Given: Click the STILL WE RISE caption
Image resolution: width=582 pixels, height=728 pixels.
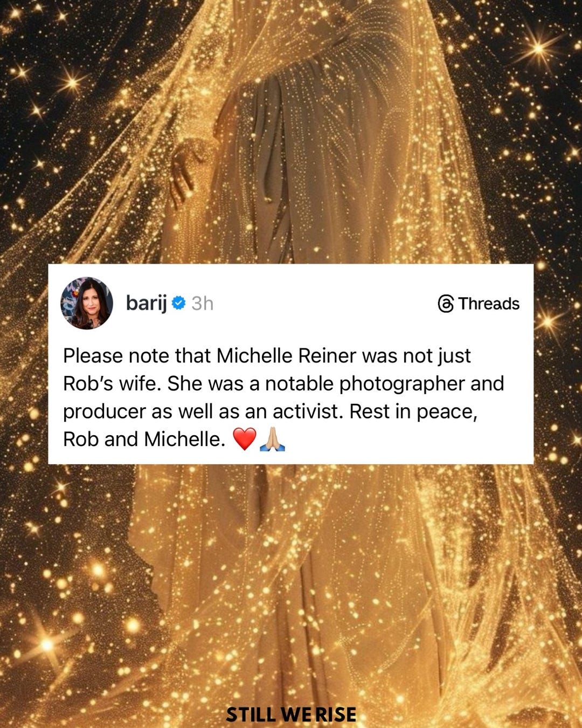Looking at the screenshot, I should click(291, 715).
